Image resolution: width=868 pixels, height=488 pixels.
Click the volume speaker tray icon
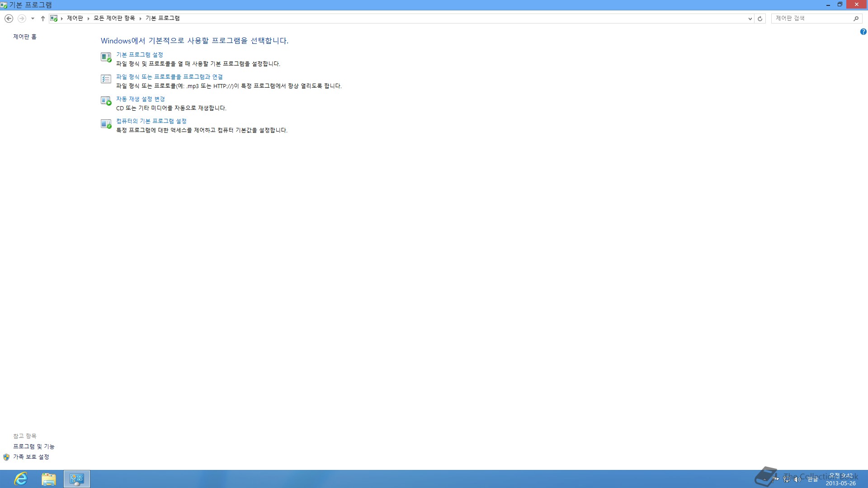tap(797, 479)
